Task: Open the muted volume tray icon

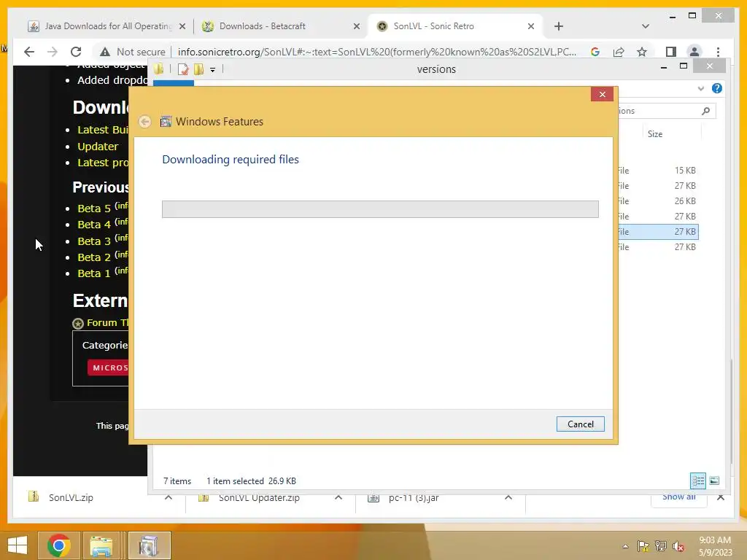Action: (x=678, y=546)
